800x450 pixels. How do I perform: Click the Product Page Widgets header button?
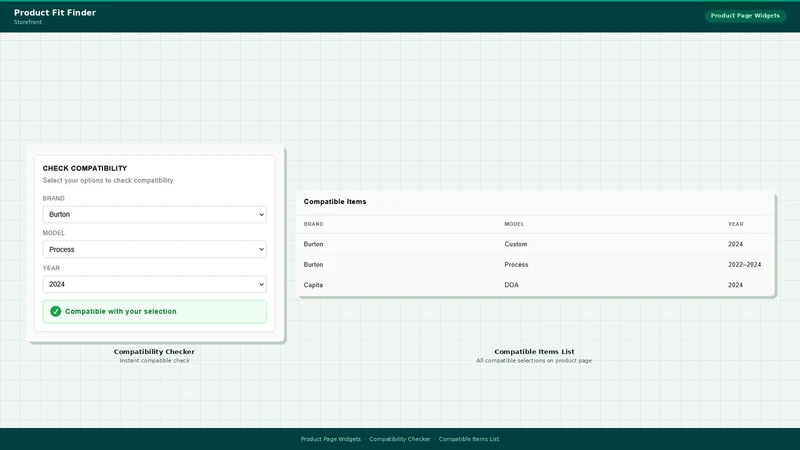745,16
